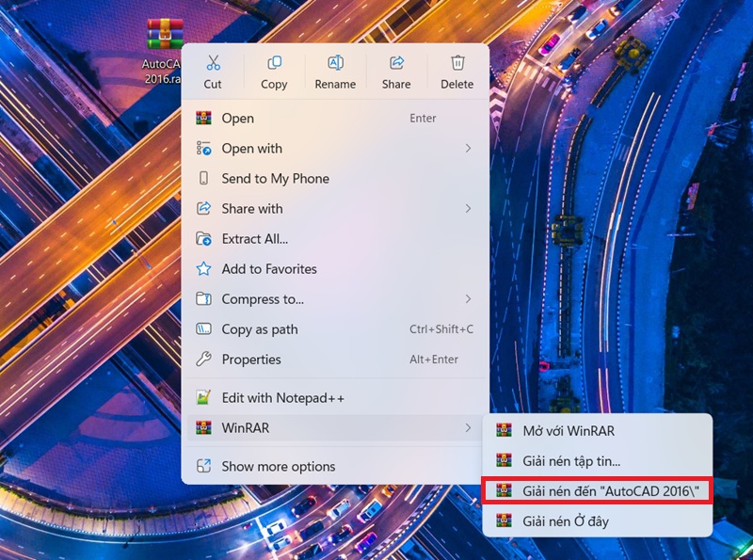Click the Copy icon in context menu
Screen dimensions: 753x560
274,63
